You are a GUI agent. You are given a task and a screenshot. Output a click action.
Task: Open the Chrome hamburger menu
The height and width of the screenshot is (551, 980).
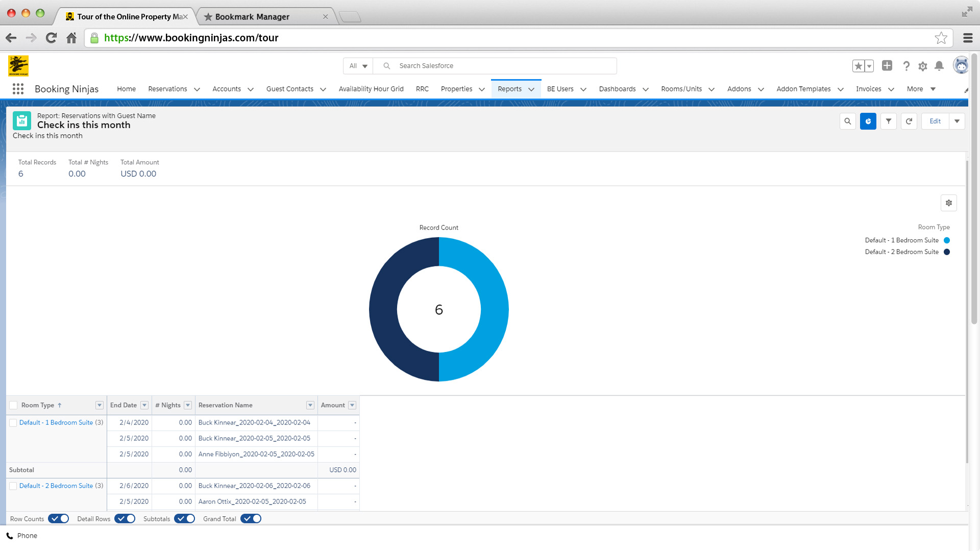968,38
